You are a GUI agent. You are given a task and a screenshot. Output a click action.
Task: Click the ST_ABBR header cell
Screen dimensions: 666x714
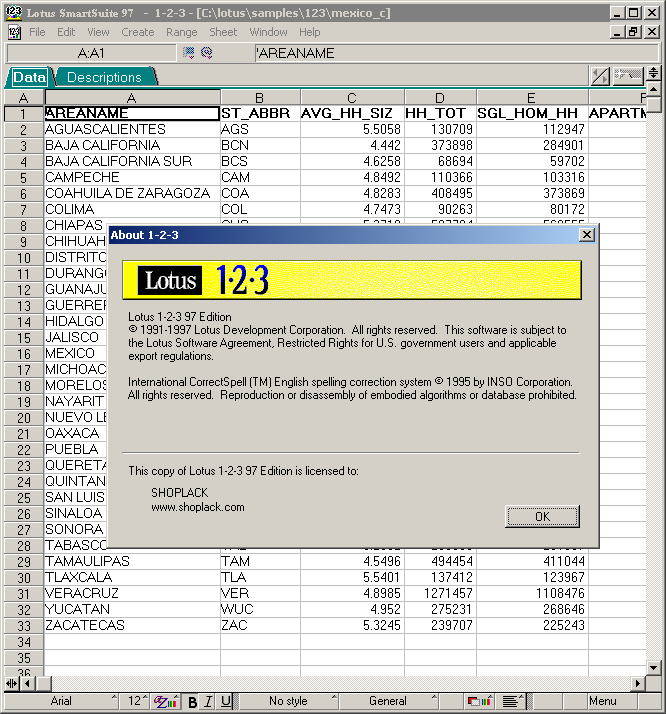coord(260,113)
